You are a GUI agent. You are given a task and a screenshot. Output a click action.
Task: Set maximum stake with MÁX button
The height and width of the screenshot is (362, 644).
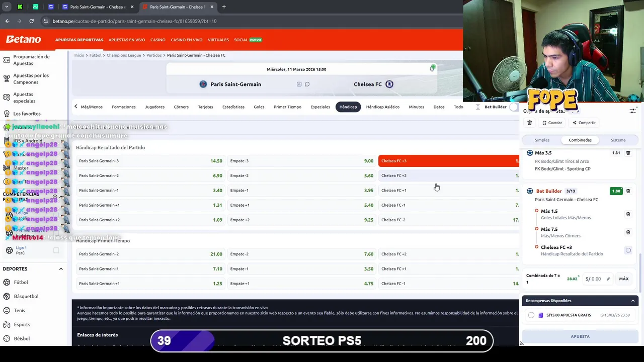pos(624,279)
